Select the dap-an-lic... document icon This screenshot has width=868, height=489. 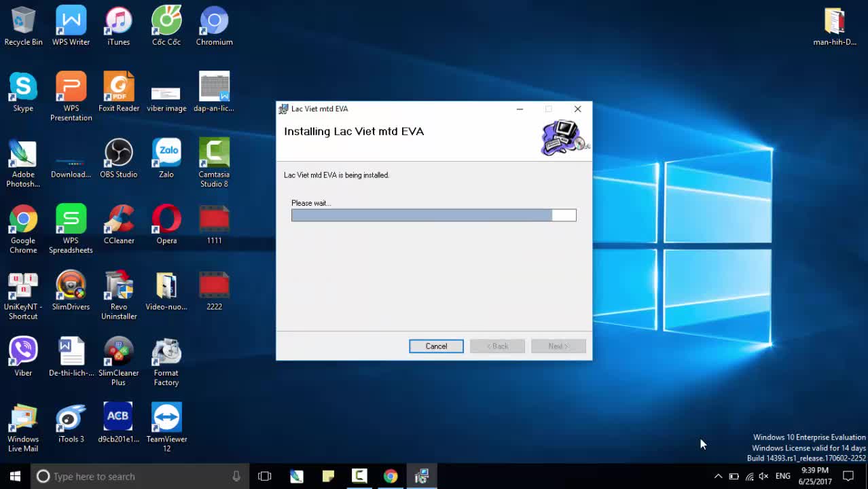(214, 93)
